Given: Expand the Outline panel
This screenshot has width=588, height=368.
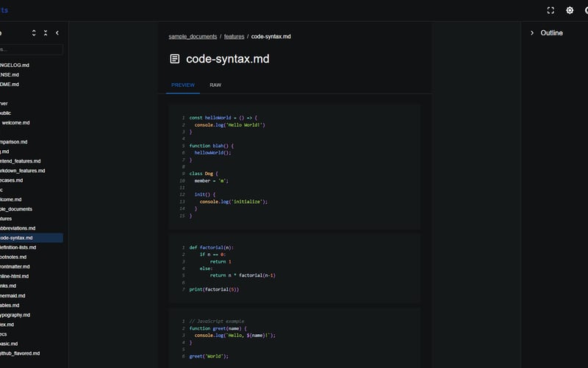Looking at the screenshot, I should tap(531, 33).
